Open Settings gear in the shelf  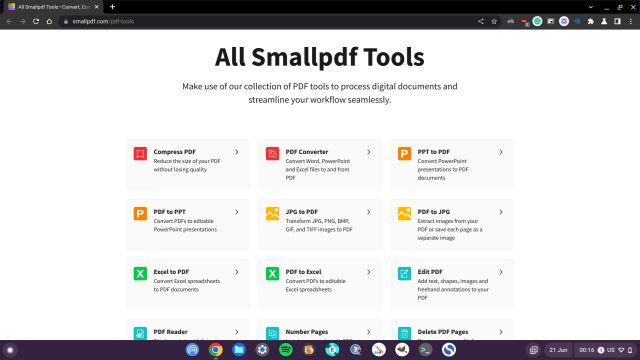tap(262, 350)
